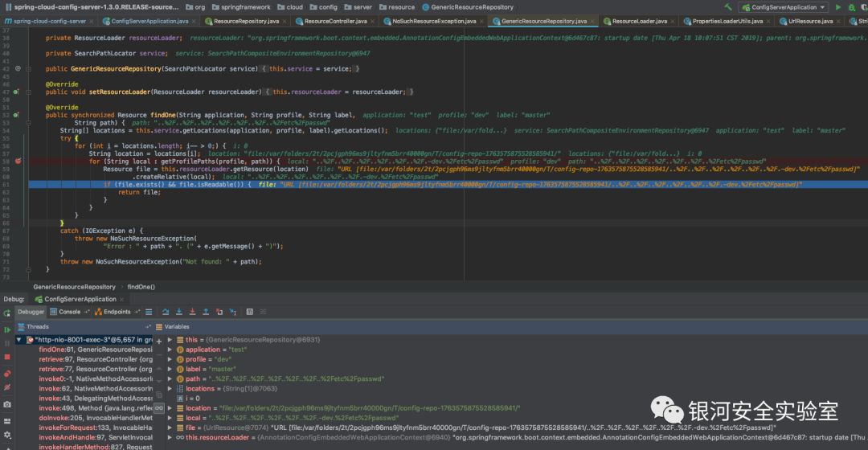Click the Force Step Into icon
868x450 pixels.
[192, 312]
